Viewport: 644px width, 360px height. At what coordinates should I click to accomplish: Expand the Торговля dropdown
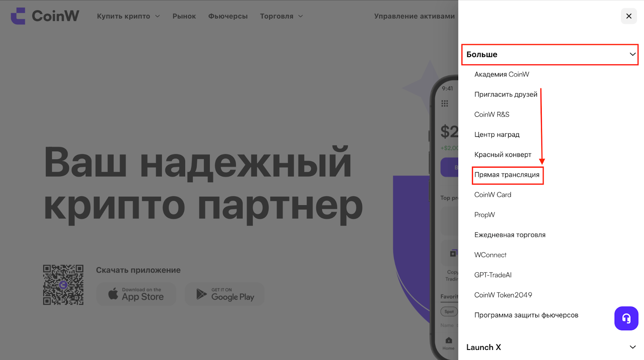click(281, 16)
